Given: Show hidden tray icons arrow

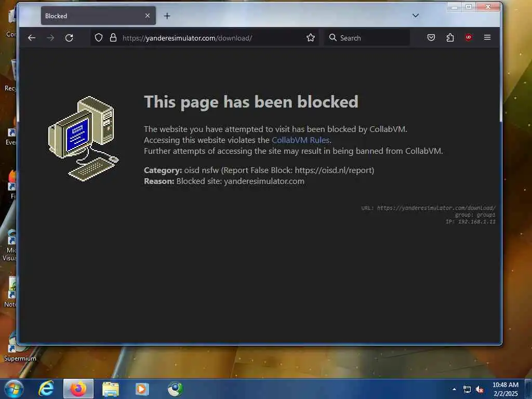Looking at the screenshot, I should 454,389.
